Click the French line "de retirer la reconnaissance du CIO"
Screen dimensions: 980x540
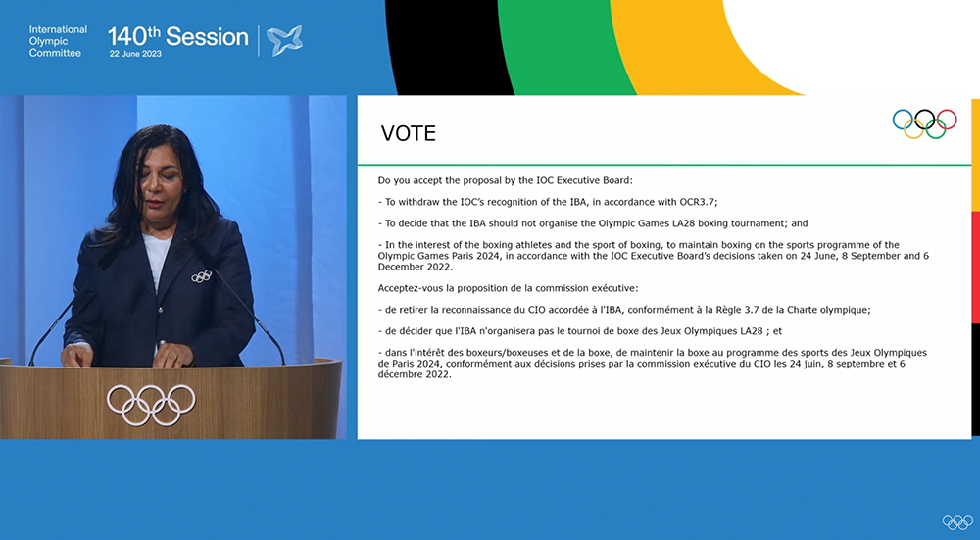(623, 310)
